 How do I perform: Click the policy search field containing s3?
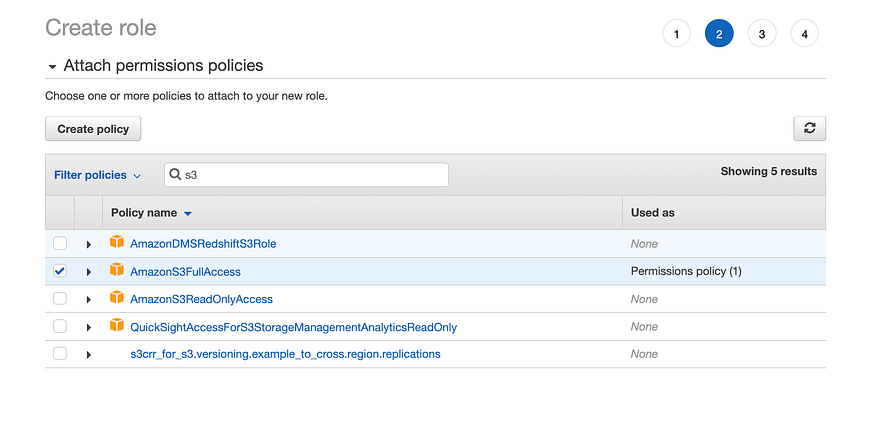pos(310,175)
